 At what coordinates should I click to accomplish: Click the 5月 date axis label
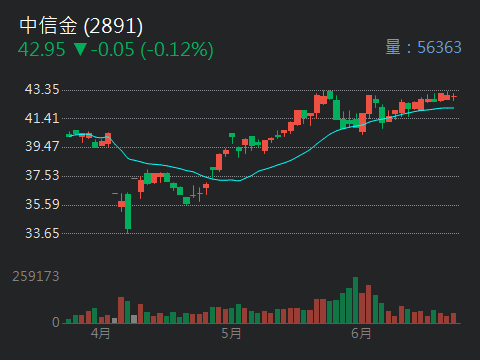231,333
